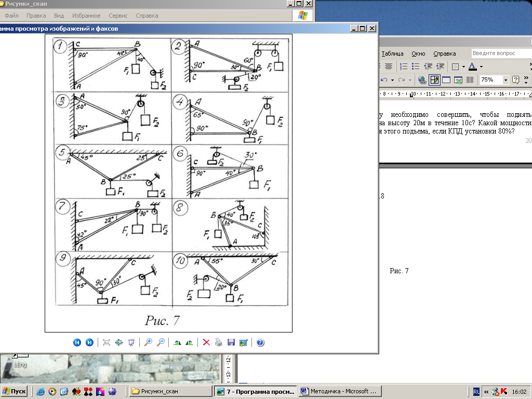The width and height of the screenshot is (532, 399).
Task: Insert table icon in Word toolbar
Action: click(446, 80)
